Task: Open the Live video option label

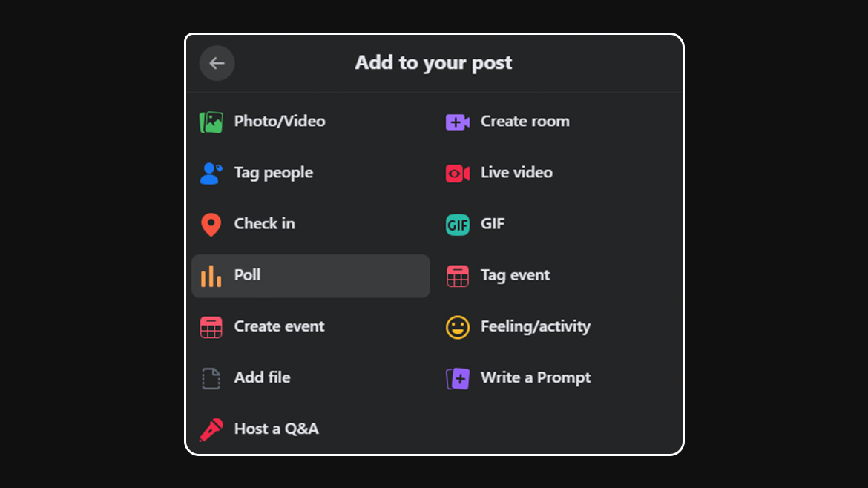Action: [516, 173]
